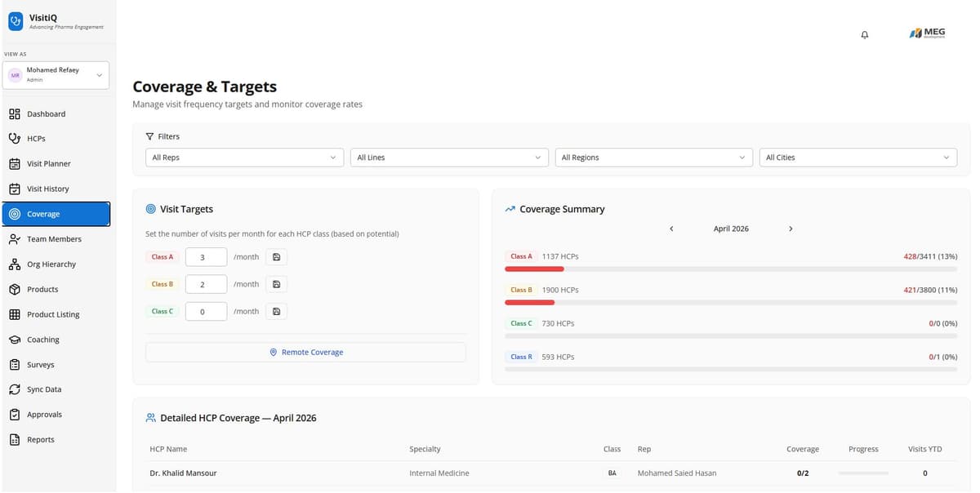This screenshot has width=980, height=493.
Task: Click the MEG company logo
Action: (x=927, y=33)
